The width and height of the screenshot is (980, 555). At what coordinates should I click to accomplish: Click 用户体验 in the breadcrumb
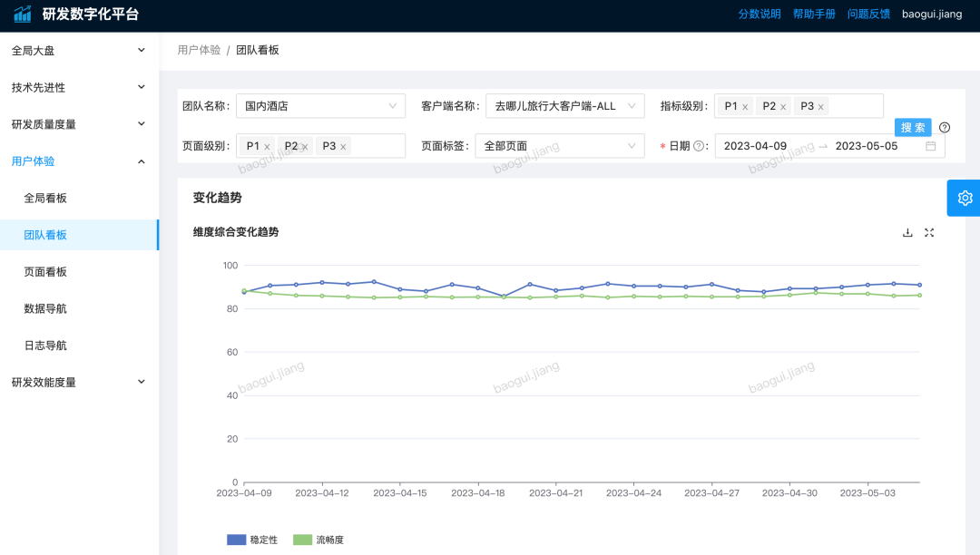199,50
